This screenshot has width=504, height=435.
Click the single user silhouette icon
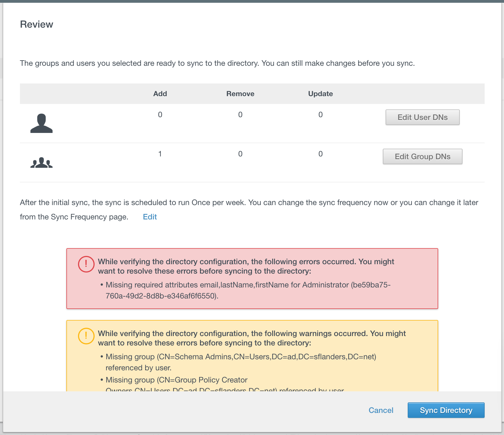click(41, 123)
